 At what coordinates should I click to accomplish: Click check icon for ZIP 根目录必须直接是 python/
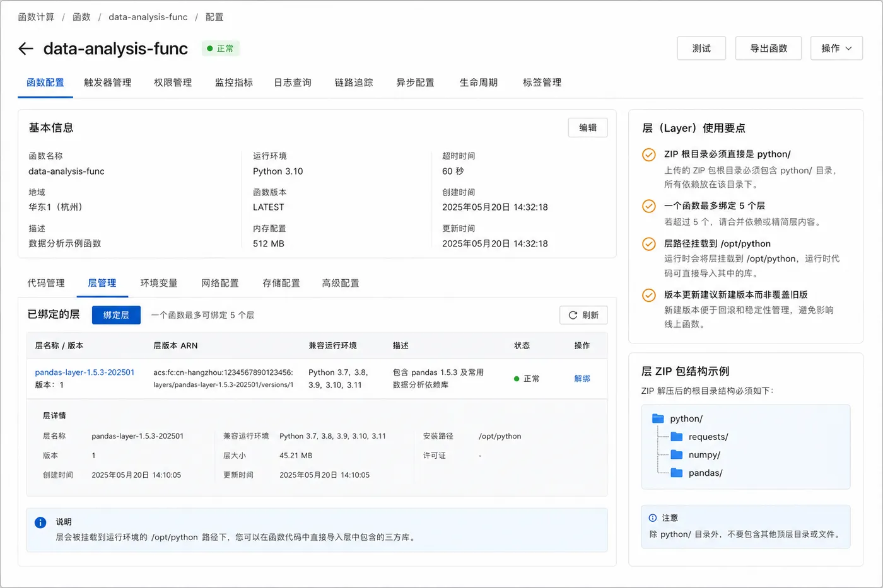pos(648,154)
